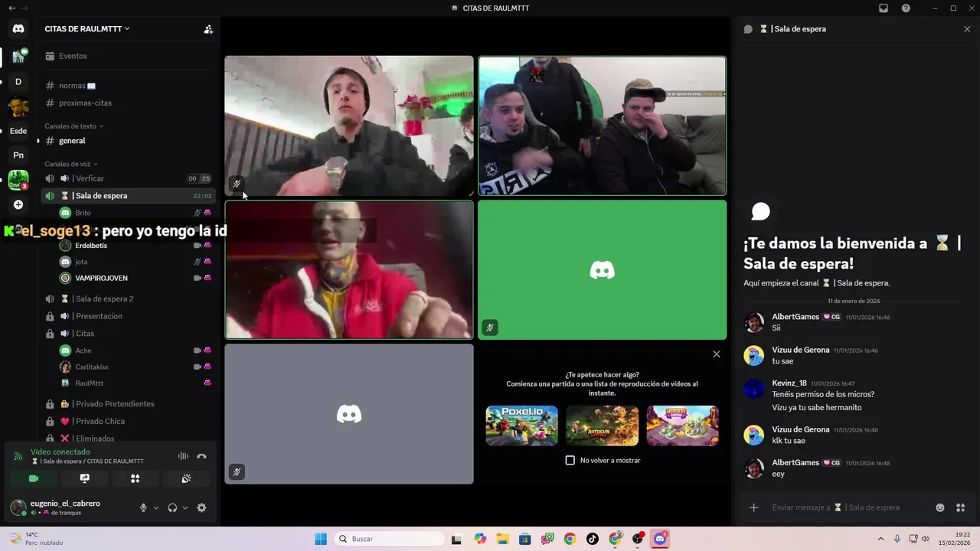This screenshot has height=551, width=980.
Task: Open Discord inbox icon in title bar
Action: pyautogui.click(x=884, y=8)
